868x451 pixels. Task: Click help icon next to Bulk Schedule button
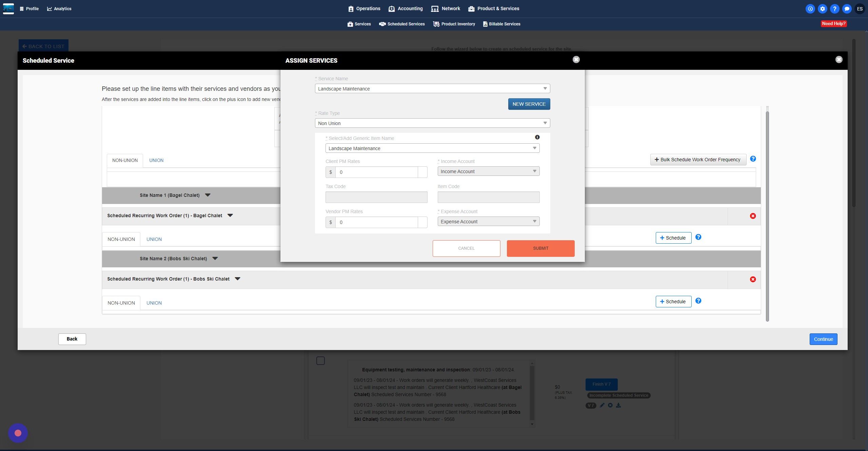pos(753,159)
